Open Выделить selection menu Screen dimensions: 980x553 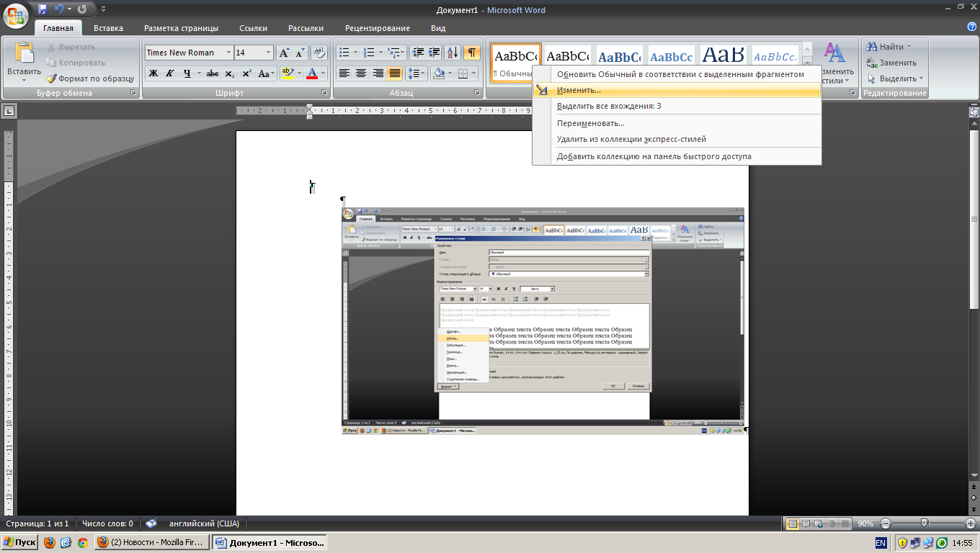(895, 78)
